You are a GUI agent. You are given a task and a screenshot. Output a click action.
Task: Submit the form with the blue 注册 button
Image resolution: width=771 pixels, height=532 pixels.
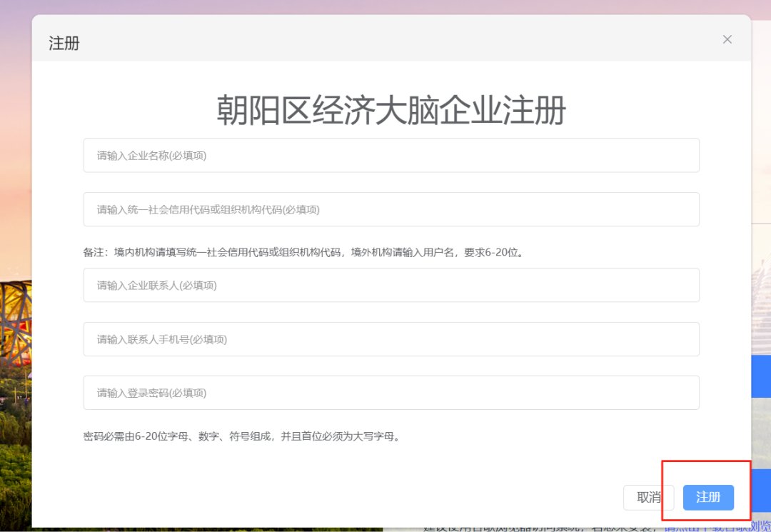pos(708,498)
